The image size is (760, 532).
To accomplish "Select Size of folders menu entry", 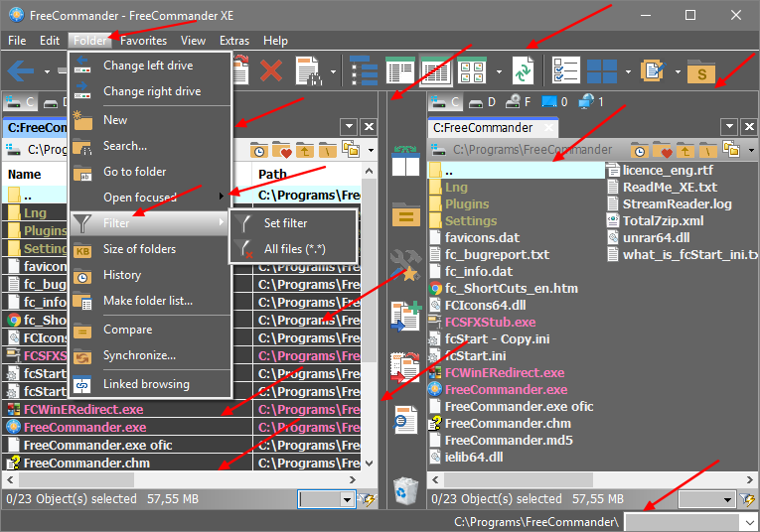I will click(150, 249).
